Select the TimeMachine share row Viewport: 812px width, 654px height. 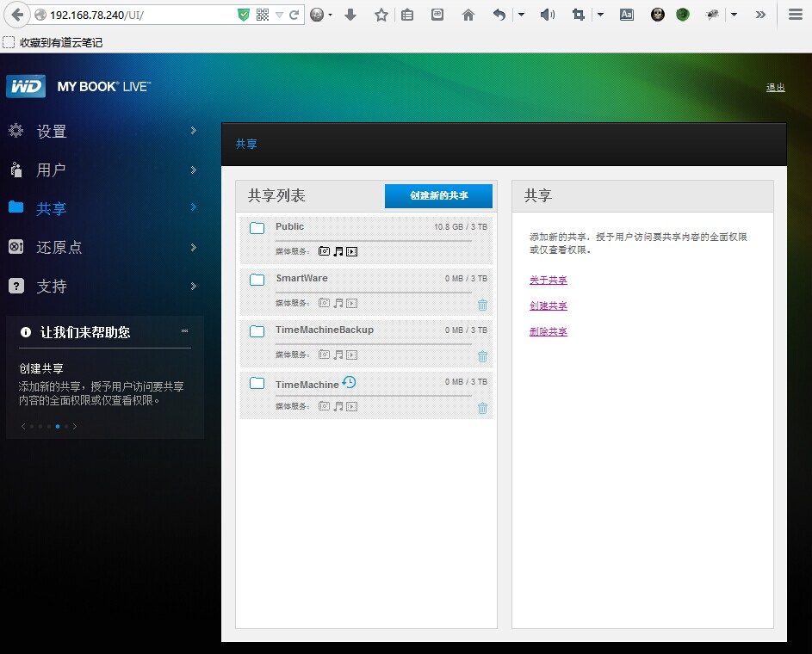[366, 395]
